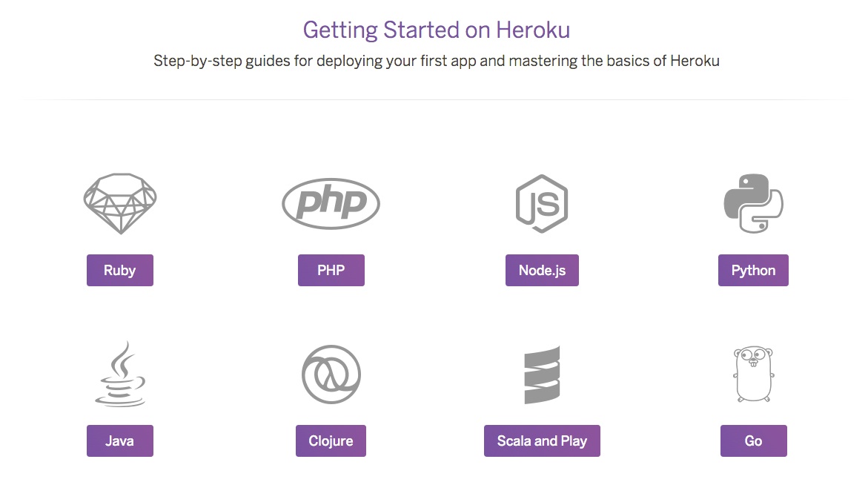Viewport: 868px width, 485px height.
Task: Select the Node.js hexagon JS icon
Action: (542, 203)
